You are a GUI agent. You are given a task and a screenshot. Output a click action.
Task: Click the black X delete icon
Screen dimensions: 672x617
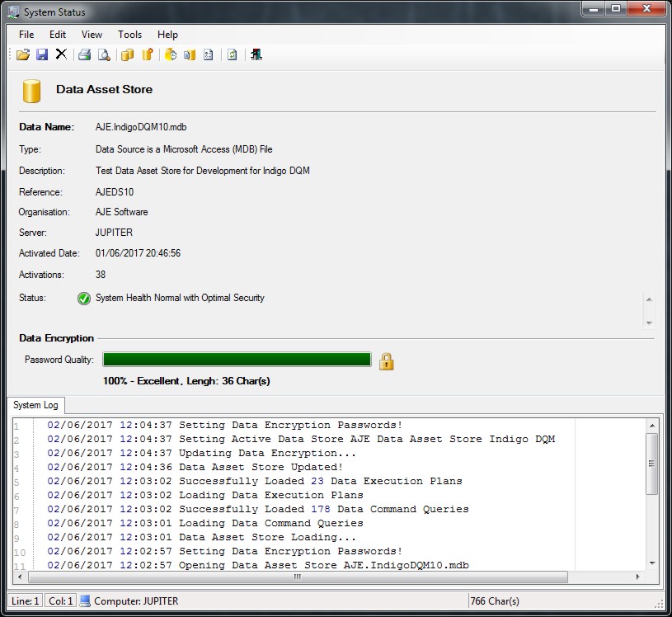[61, 54]
